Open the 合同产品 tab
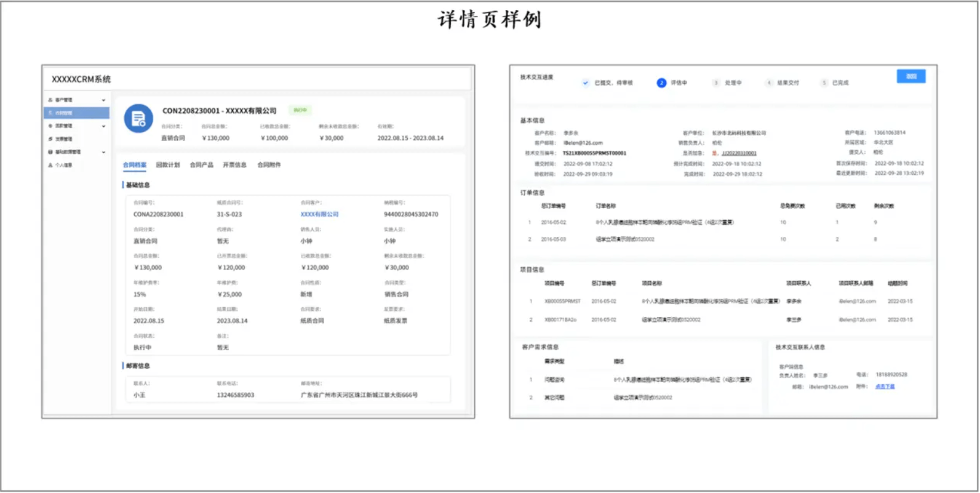 (201, 165)
